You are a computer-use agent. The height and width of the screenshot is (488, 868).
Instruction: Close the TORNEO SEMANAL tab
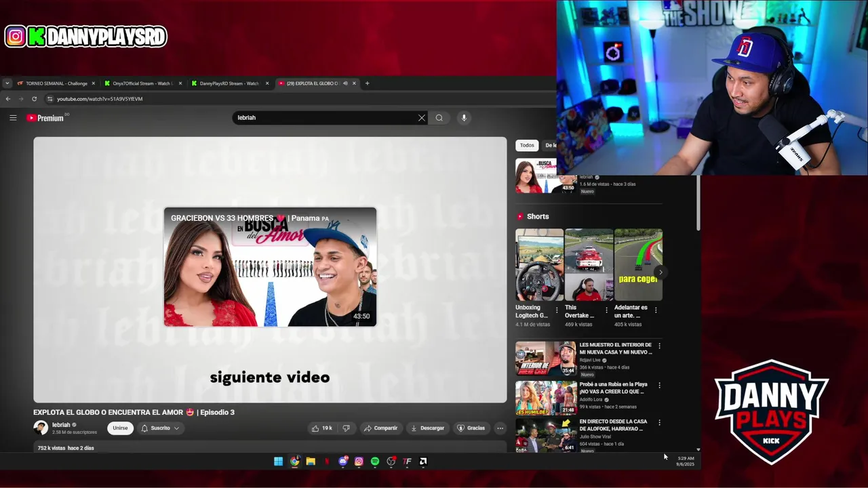pos(94,83)
